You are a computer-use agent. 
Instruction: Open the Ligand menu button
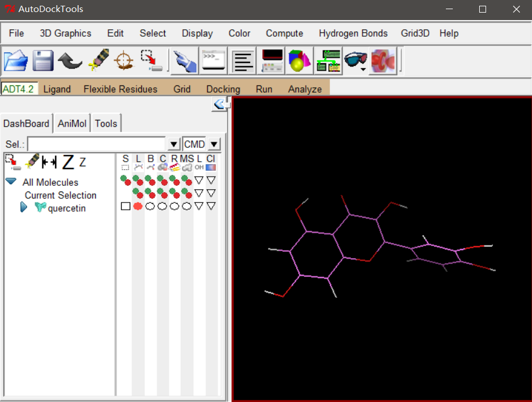click(57, 89)
